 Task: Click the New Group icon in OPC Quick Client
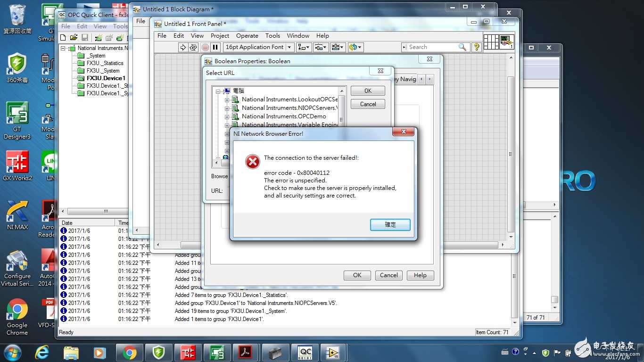pos(109,38)
